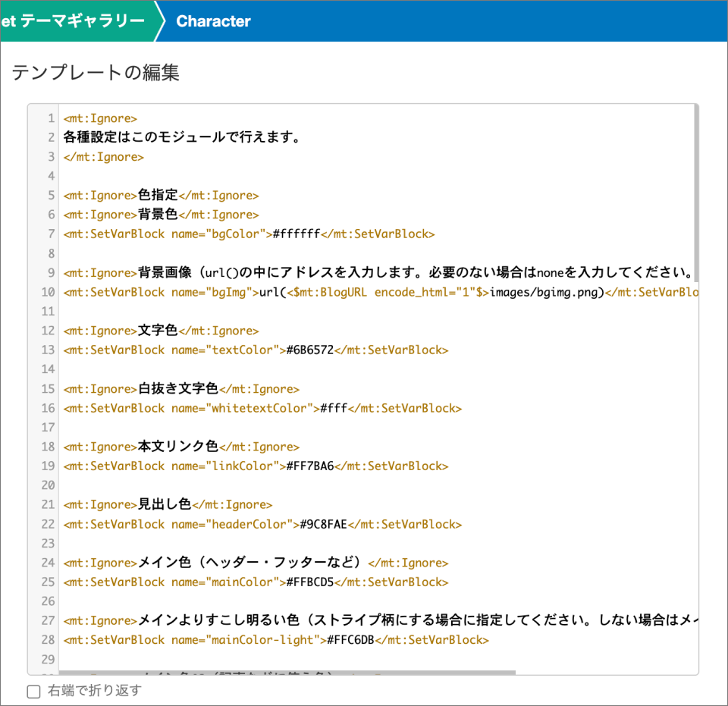This screenshot has height=706, width=728.
Task: Click line number 28 in the gutter
Action: (48, 640)
